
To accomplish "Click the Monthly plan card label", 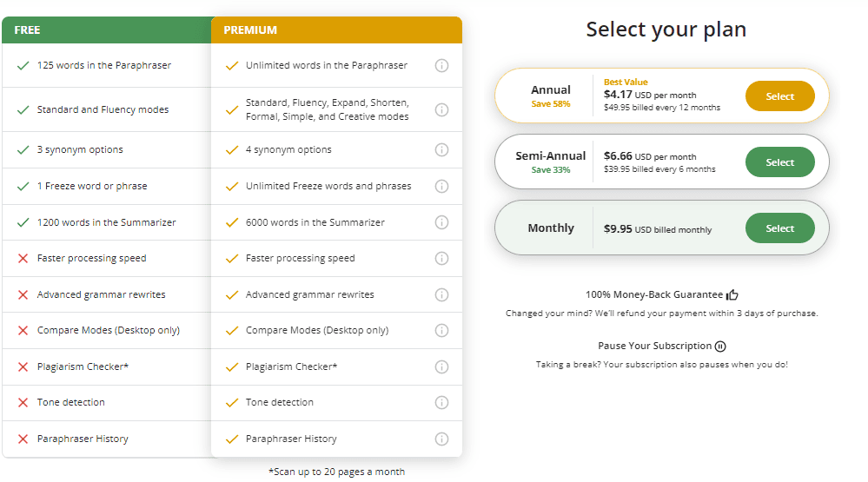I will coord(551,228).
